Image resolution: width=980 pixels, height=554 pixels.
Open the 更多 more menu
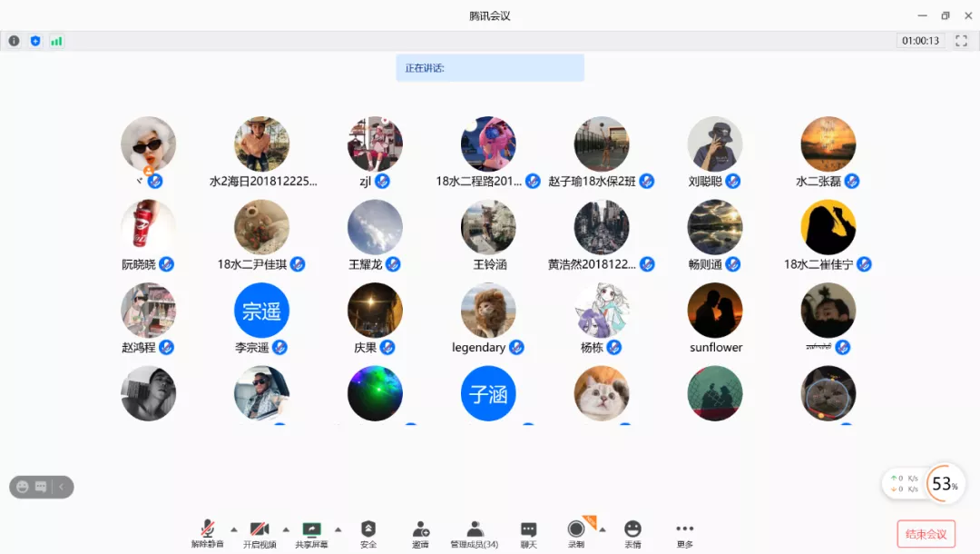(x=684, y=533)
